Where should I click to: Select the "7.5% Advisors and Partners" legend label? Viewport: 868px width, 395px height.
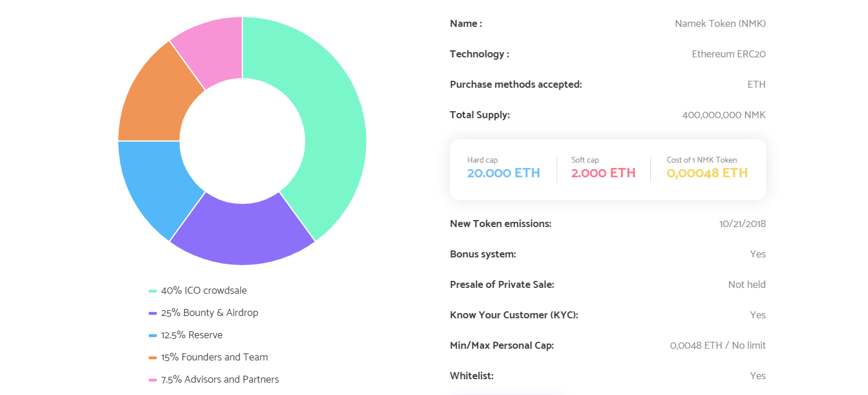coord(220,379)
